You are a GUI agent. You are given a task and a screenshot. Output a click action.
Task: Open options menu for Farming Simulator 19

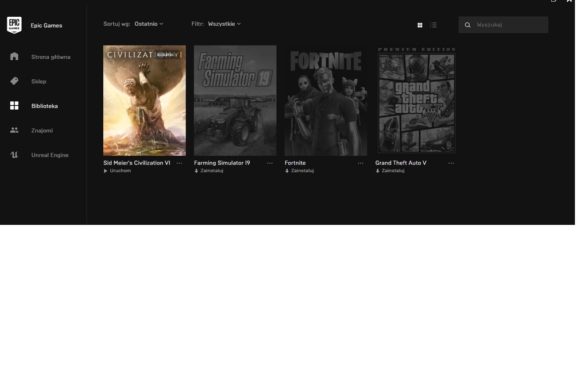point(270,163)
